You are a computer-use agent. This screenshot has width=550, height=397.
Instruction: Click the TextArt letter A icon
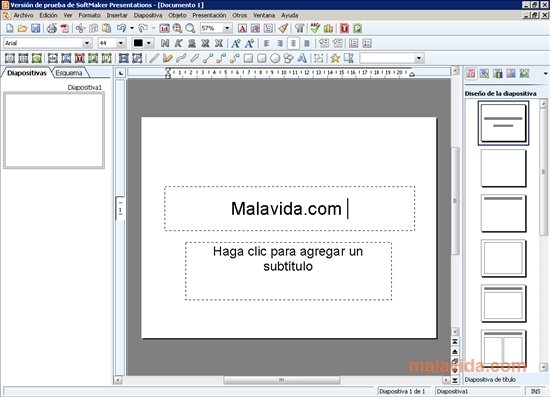point(302,58)
